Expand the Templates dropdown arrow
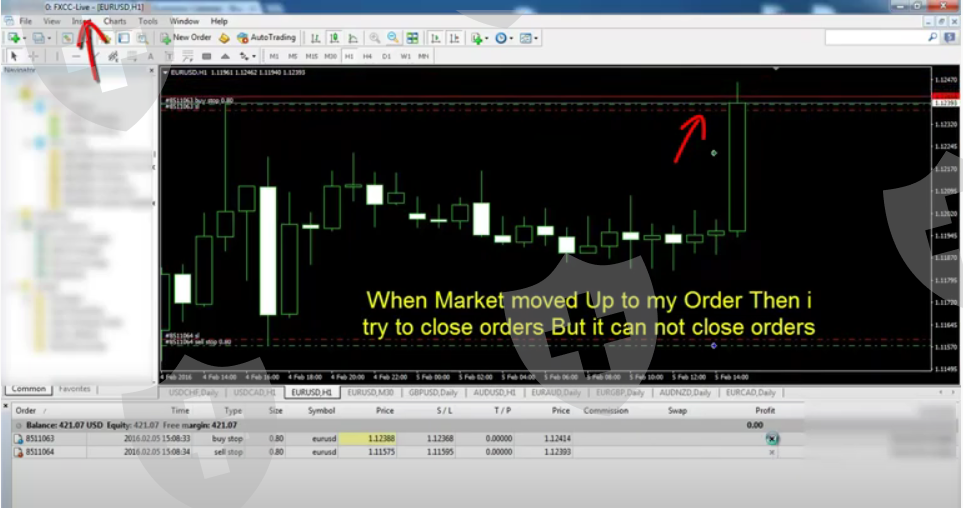963x508 pixels. click(x=536, y=38)
